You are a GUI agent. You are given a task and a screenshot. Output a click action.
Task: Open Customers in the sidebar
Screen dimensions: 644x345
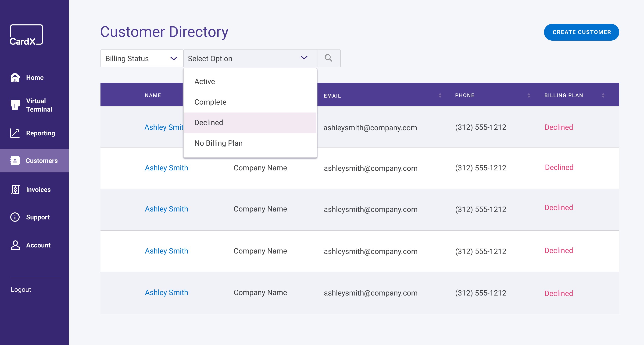click(34, 161)
